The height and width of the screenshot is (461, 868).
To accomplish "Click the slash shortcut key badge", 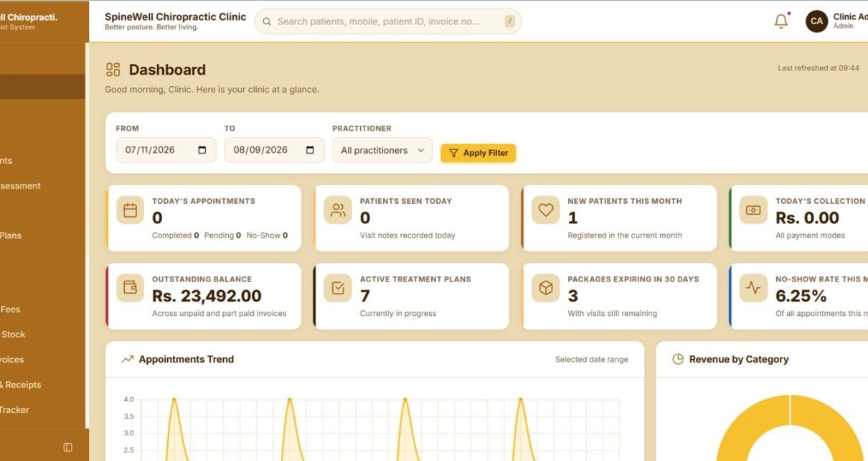I will click(x=510, y=22).
